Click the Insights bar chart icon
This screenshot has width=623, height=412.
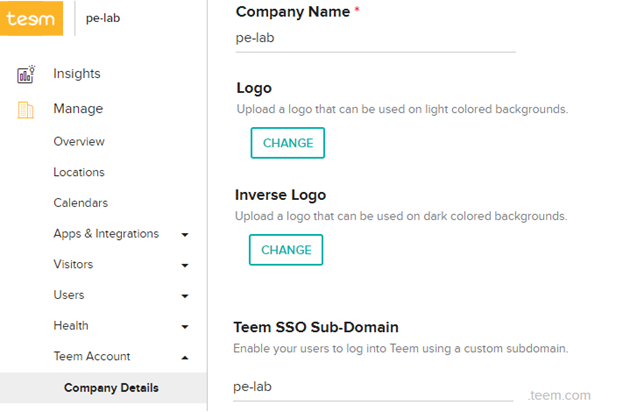pos(26,74)
